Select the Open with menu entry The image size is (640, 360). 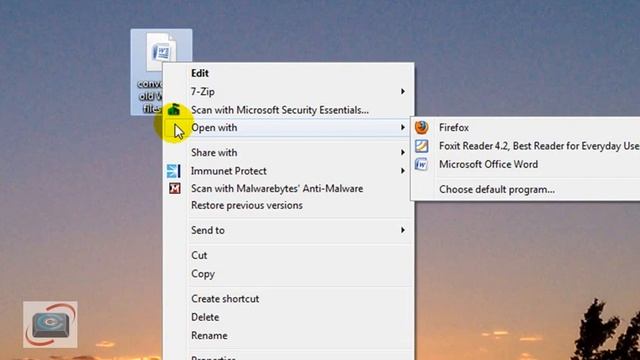288,127
